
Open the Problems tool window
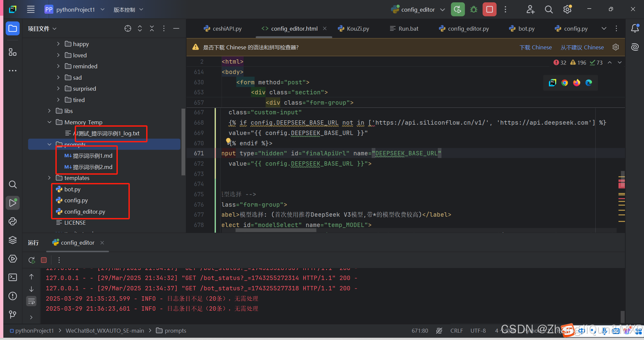[x=13, y=296]
